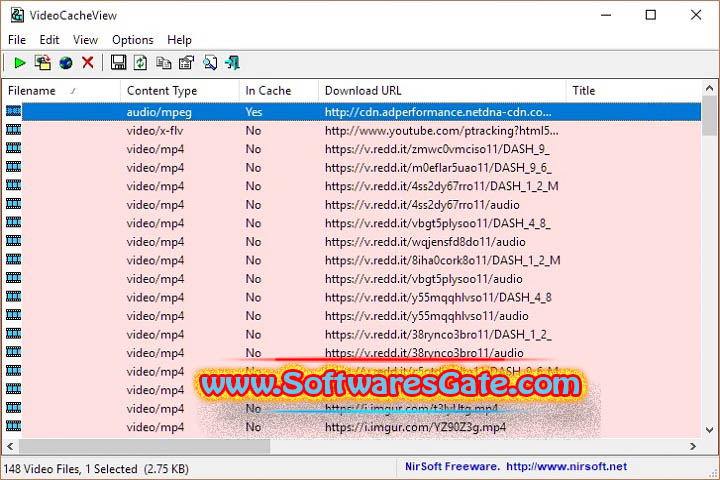Select the v.redd.it/8iha0cork8o11/DASH_1_2_M URL
Screen dimensions: 720x480
pyautogui.click(x=443, y=260)
